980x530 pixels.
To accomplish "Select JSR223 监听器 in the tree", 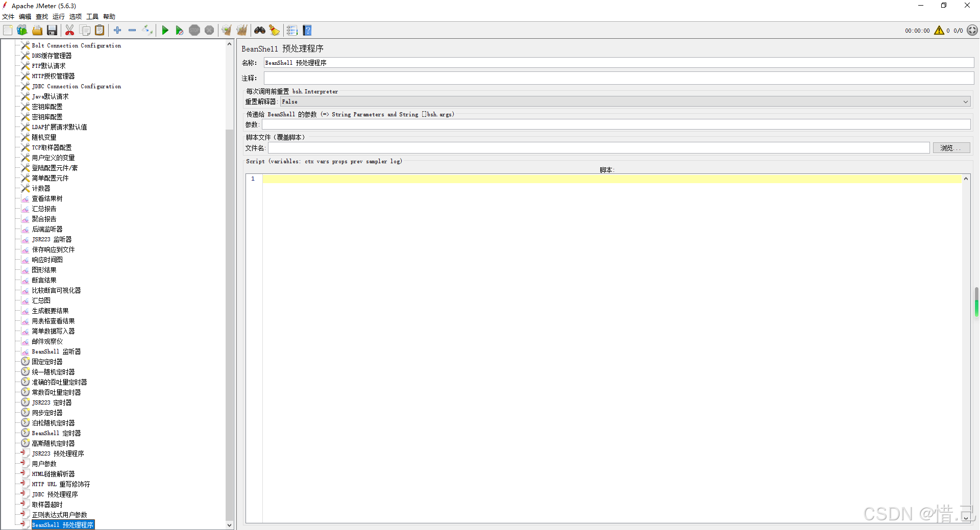I will (x=52, y=239).
